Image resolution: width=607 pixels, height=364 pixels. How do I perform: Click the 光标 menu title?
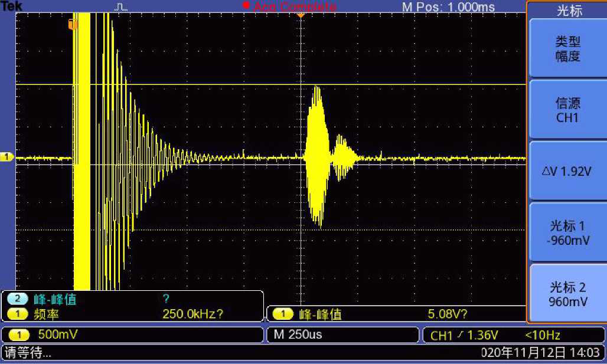pos(569,11)
